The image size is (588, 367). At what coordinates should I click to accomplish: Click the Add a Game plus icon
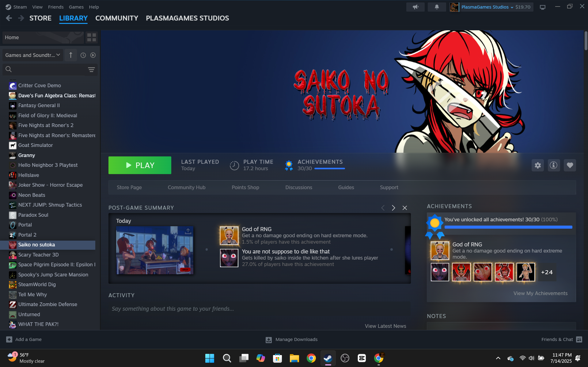click(x=9, y=339)
